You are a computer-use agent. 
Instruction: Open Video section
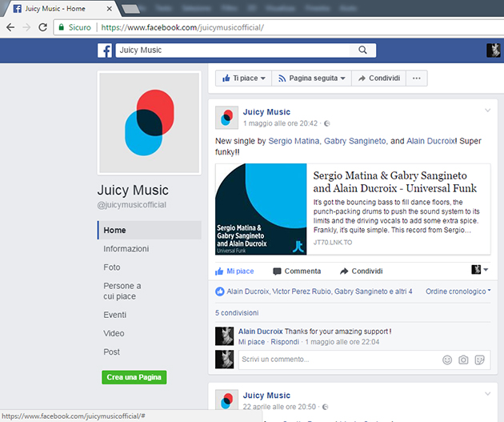coord(114,334)
